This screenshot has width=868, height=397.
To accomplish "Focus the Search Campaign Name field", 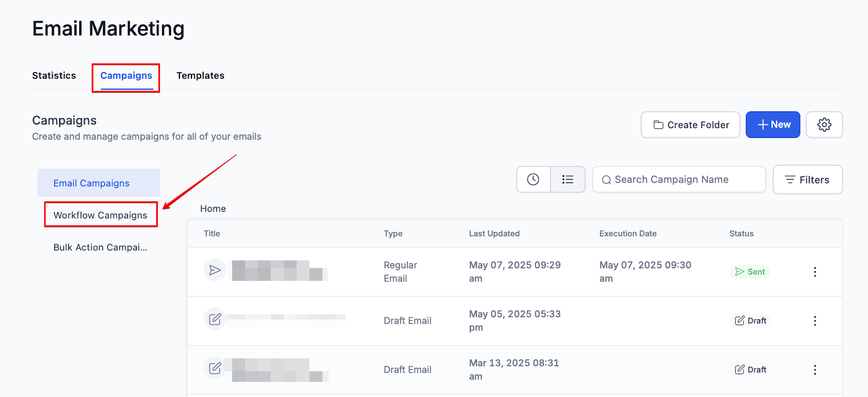I will pos(679,179).
